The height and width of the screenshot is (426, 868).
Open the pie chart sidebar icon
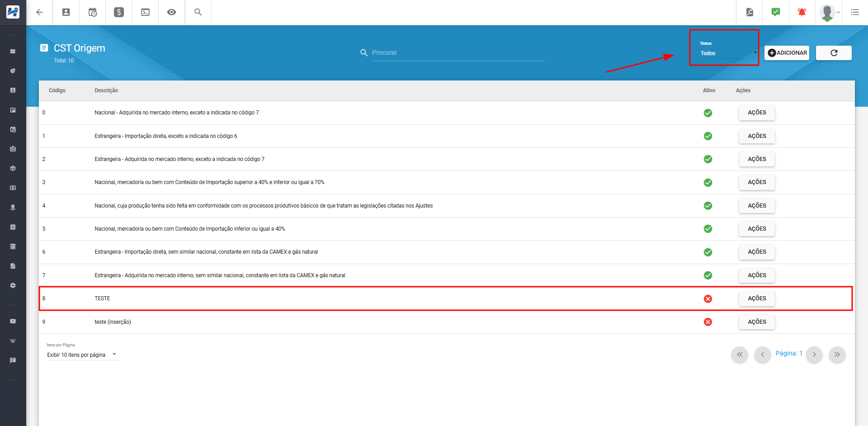click(13, 71)
